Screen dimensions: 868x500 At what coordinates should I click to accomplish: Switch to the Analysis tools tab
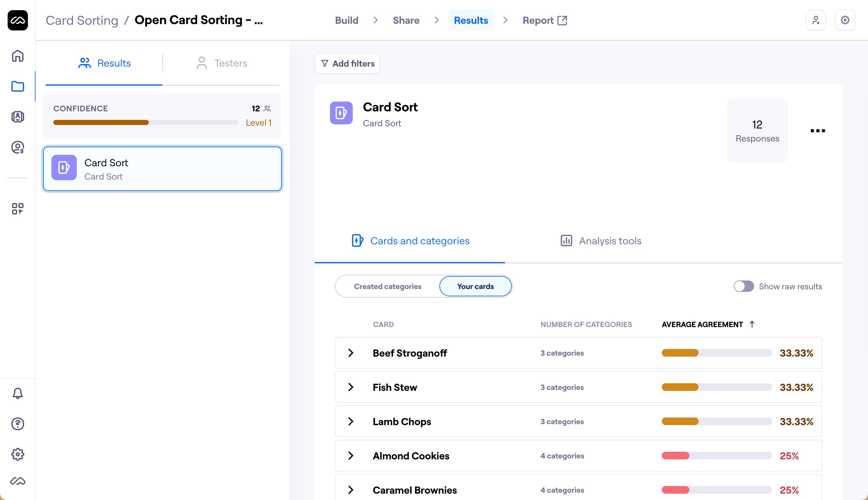(x=601, y=241)
